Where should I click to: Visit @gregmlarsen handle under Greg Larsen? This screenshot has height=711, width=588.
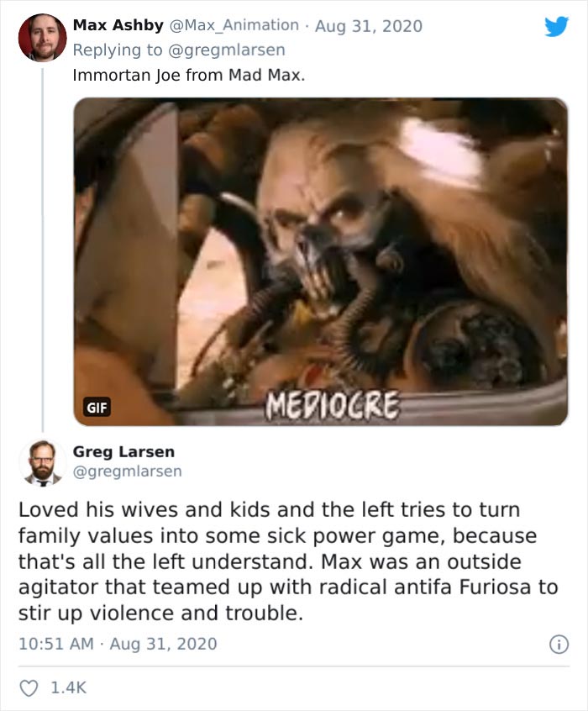(x=128, y=471)
